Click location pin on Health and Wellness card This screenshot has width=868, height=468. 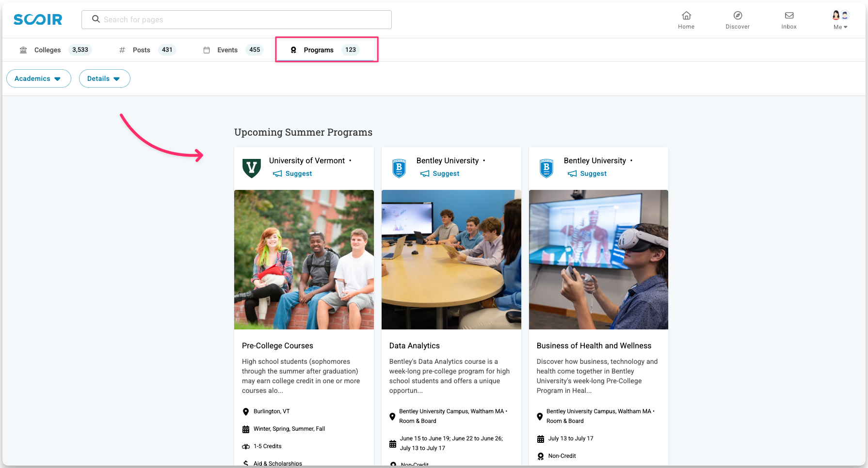pos(540,417)
